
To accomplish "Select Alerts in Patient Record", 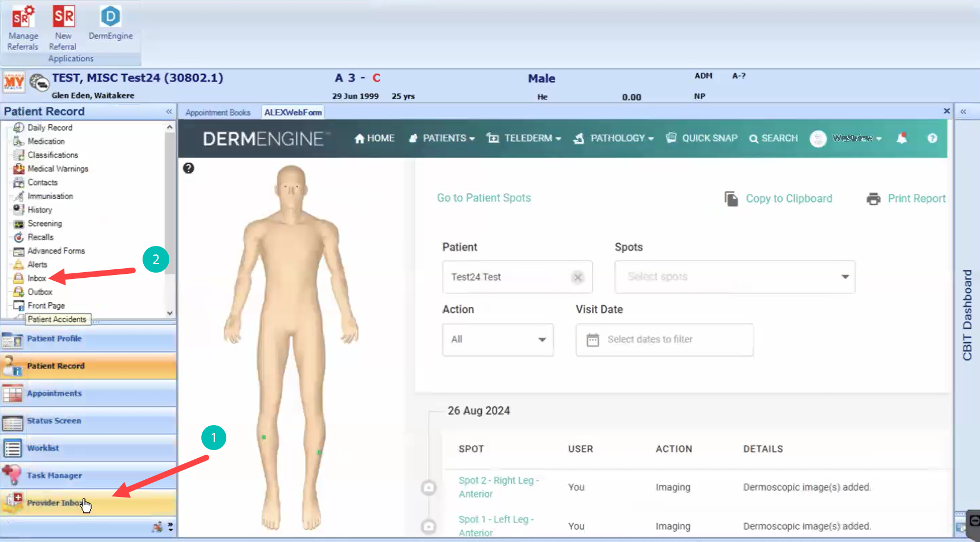I will coord(37,264).
